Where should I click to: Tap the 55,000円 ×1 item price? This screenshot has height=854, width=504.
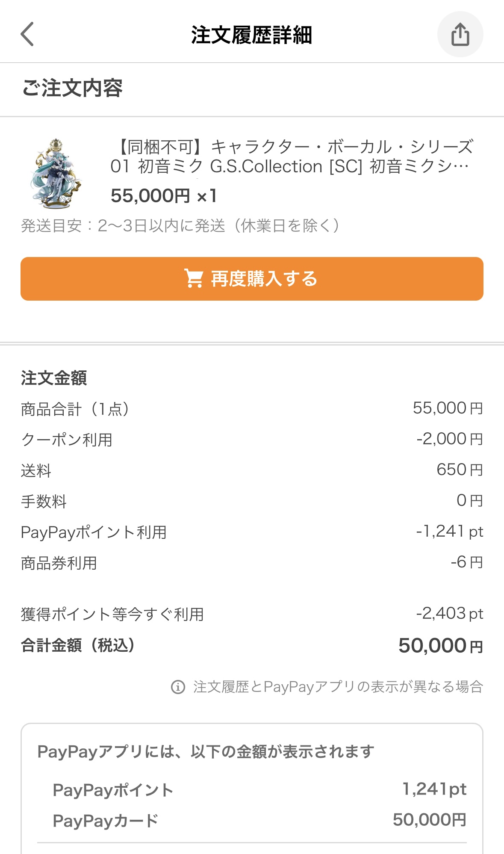[x=164, y=196]
